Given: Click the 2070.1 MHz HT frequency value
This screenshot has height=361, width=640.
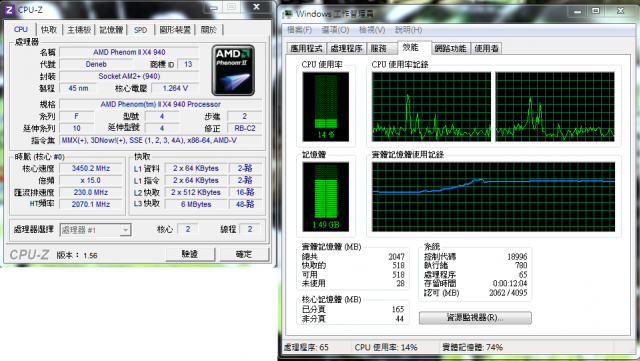Looking at the screenshot, I should [91, 204].
